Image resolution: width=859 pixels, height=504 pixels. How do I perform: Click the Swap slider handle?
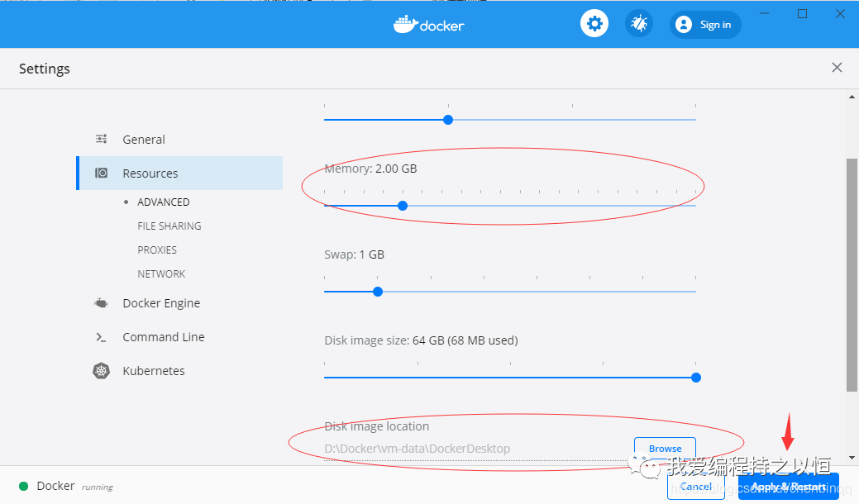tap(378, 292)
